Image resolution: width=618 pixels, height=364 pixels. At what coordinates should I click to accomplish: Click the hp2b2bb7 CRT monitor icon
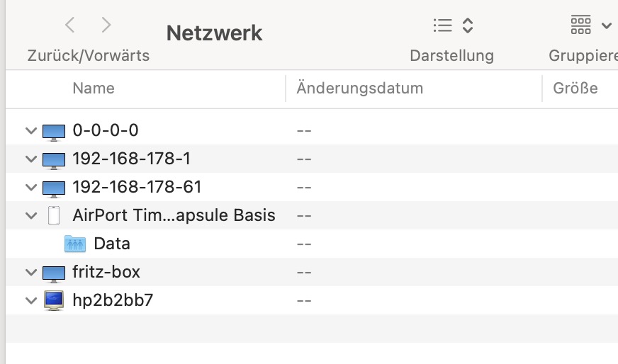[54, 301]
